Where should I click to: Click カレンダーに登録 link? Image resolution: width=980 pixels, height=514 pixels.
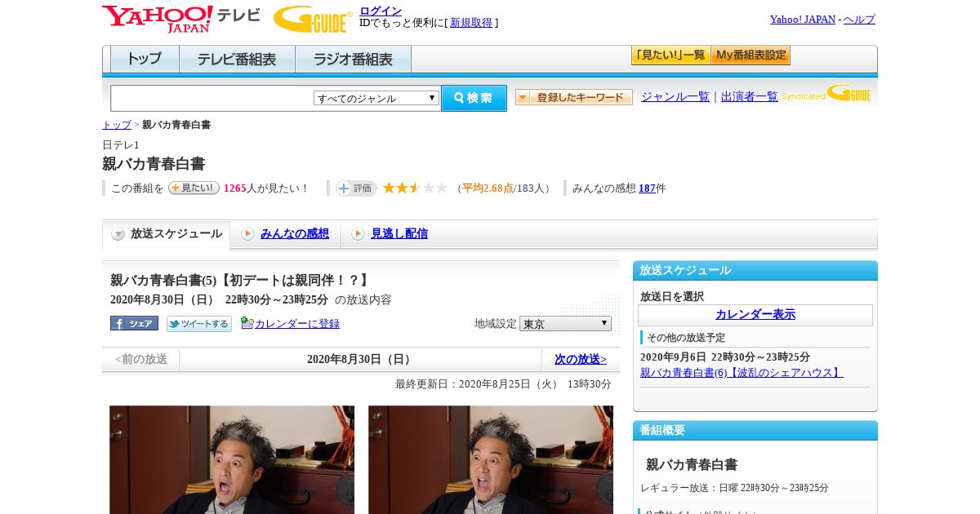point(297,324)
